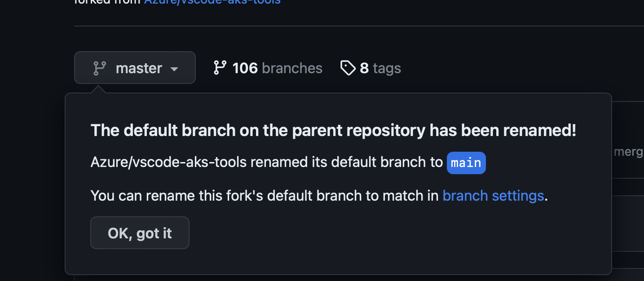Click the tag icon beside 8 tags
644x281 pixels.
tap(347, 68)
